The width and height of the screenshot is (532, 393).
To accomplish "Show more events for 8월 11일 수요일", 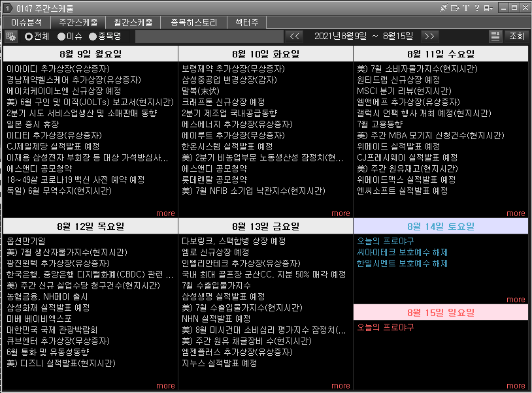I will (516, 213).
